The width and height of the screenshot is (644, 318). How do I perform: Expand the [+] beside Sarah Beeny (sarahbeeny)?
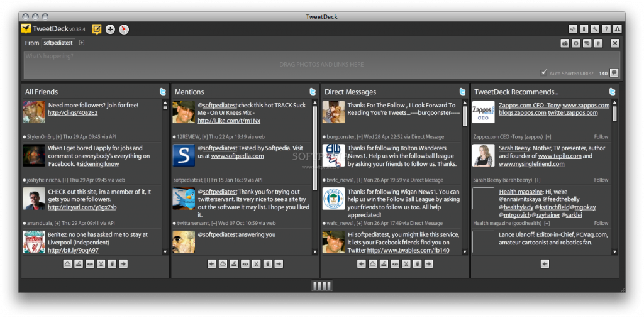(x=538, y=180)
